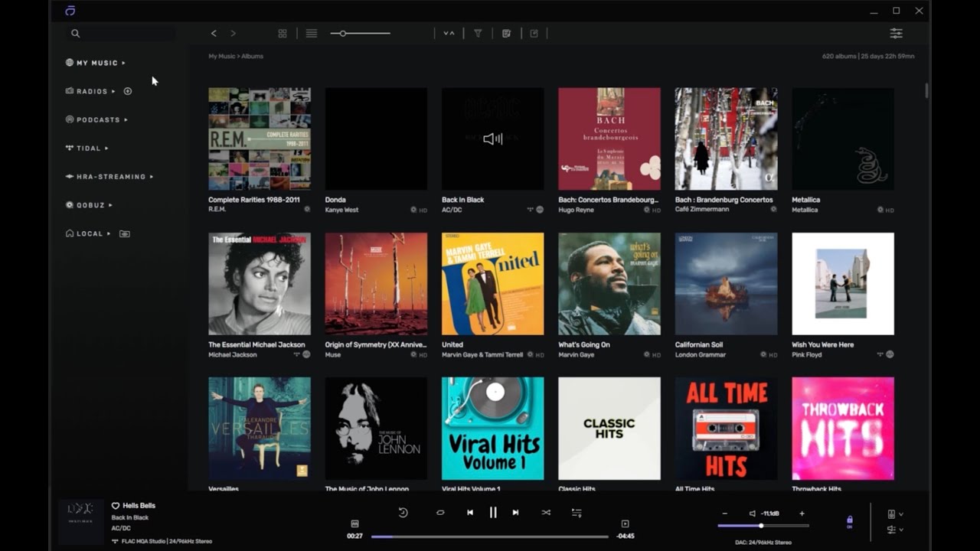Viewport: 980px width, 551px height.
Task: Expand the PODCASTS section
Action: [x=96, y=119]
